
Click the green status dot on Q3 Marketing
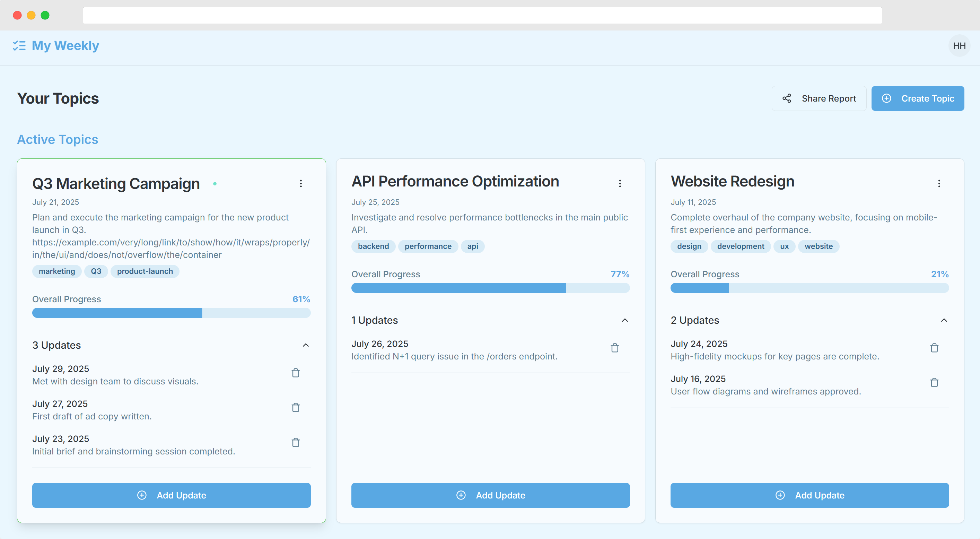(x=215, y=183)
